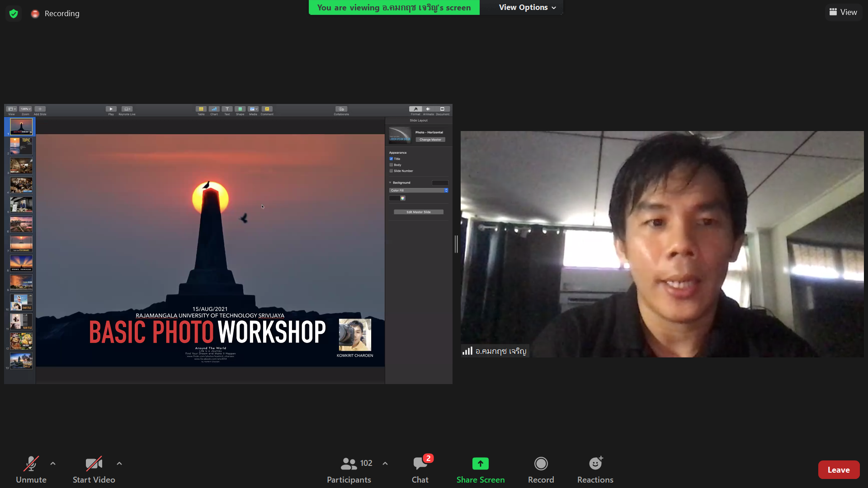Click the Text tool in Keynote toolbar
The image size is (868, 488).
coord(227,109)
